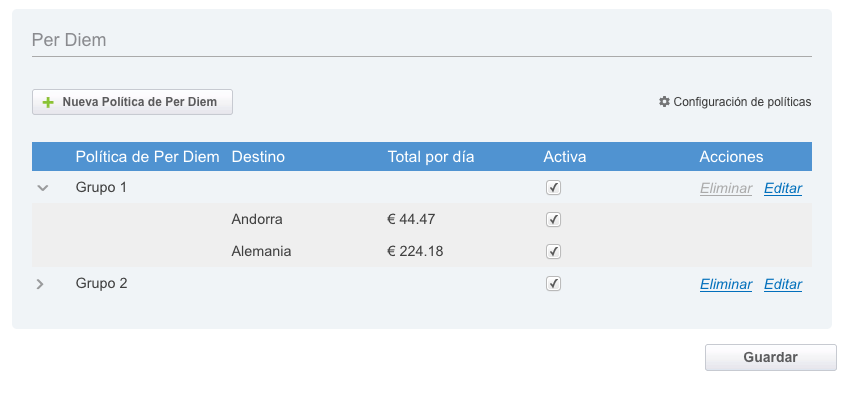Toggle the Activa checkbox for Andorra
This screenshot has height=396, width=855.
pyautogui.click(x=553, y=219)
